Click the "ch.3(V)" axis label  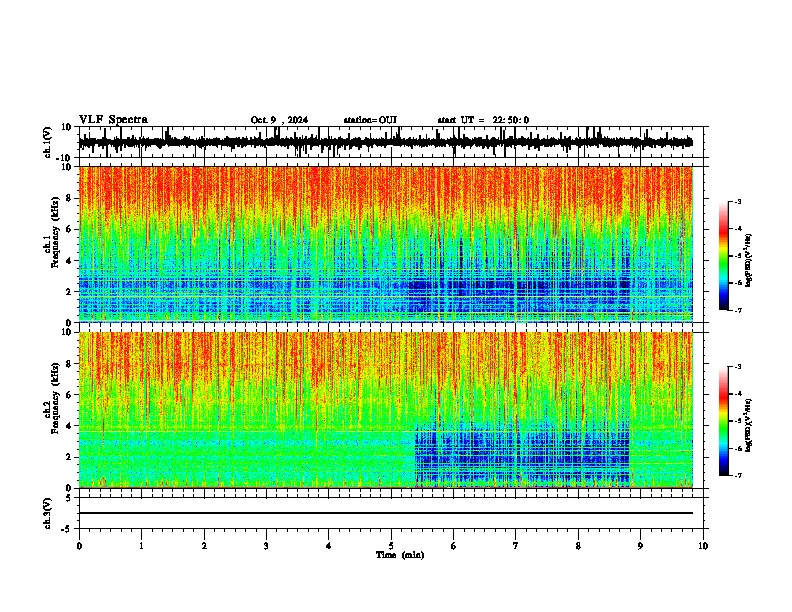click(47, 513)
